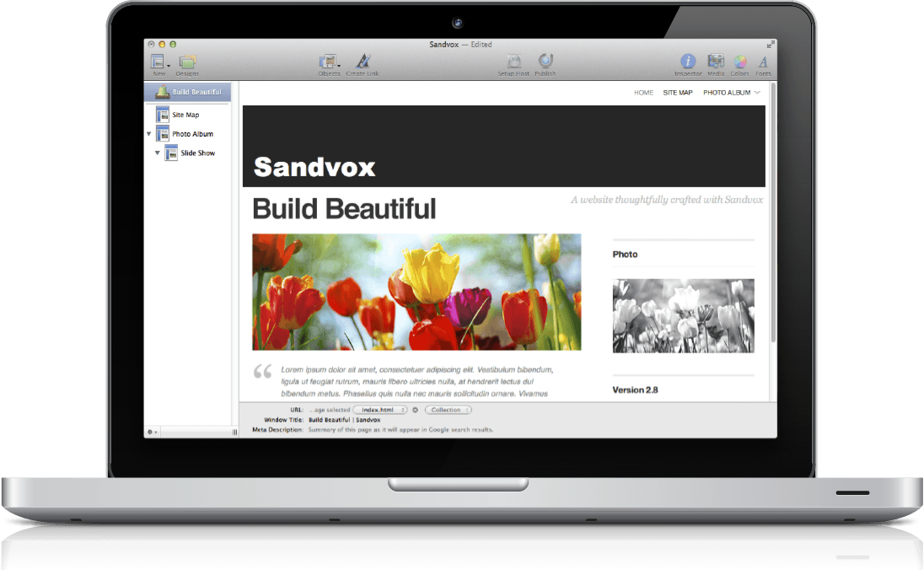Click the round URL icon beside index.html

415,410
